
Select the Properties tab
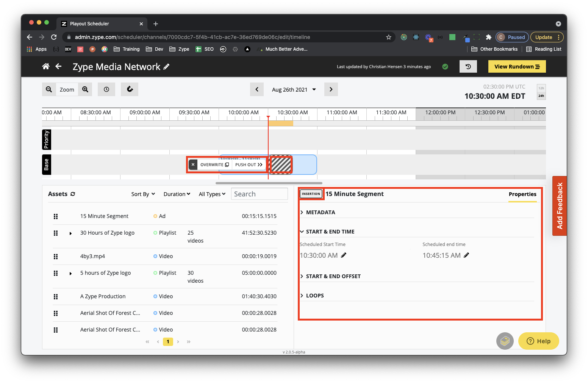(x=522, y=194)
